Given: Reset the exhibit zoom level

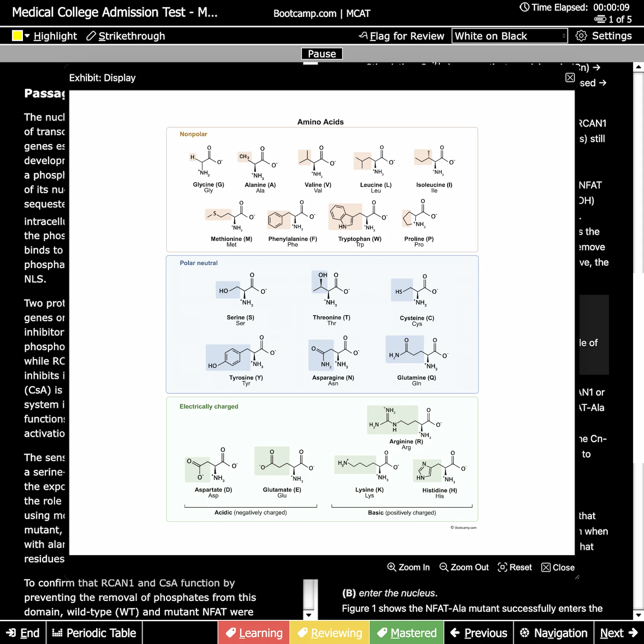Looking at the screenshot, I should coord(514,567).
